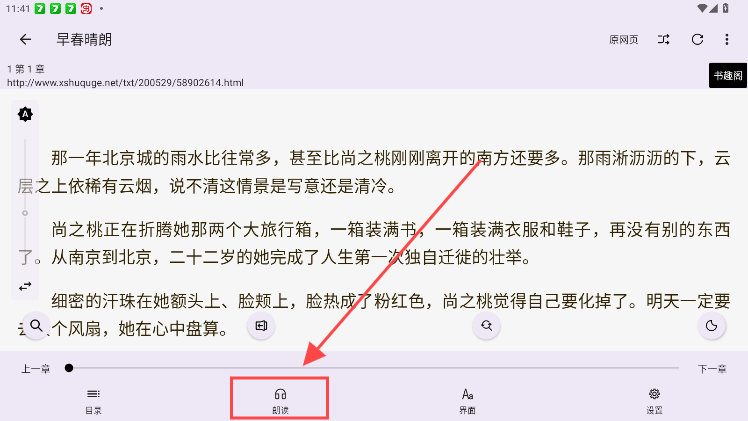This screenshot has height=421, width=748.
Task: Switch brightness bar side with swap icon
Action: pos(25,286)
